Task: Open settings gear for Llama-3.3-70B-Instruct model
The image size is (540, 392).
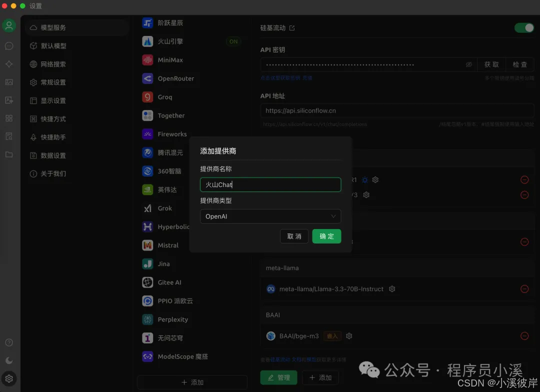Action: [x=392, y=289]
